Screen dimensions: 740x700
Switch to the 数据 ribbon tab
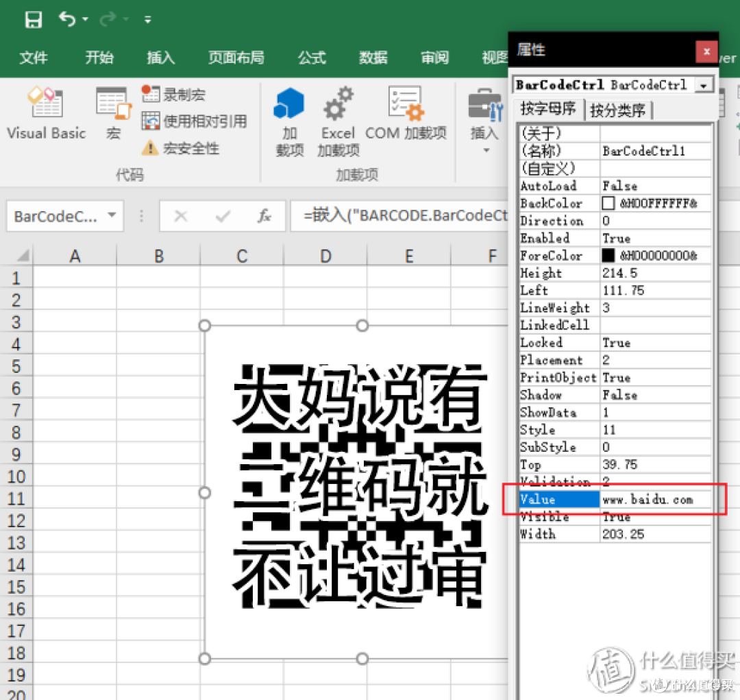pyautogui.click(x=373, y=58)
